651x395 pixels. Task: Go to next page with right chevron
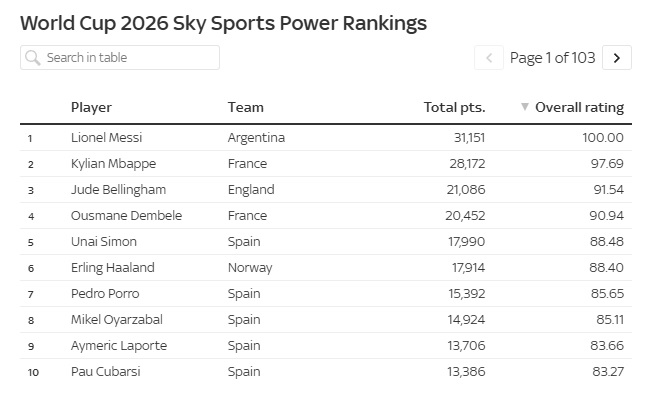coord(617,58)
